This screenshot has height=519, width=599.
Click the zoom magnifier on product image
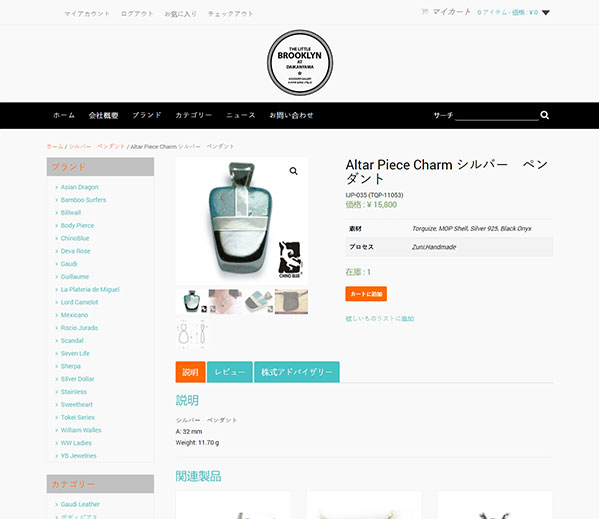point(293,171)
